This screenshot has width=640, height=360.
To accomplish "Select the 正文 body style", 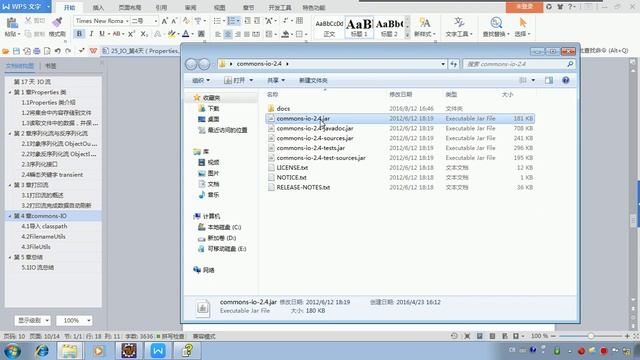I will point(329,28).
